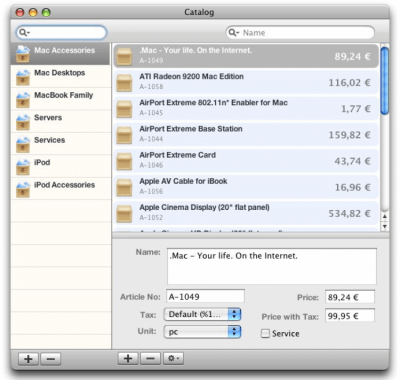
Task: Add a new article with plus button
Action: point(128,359)
